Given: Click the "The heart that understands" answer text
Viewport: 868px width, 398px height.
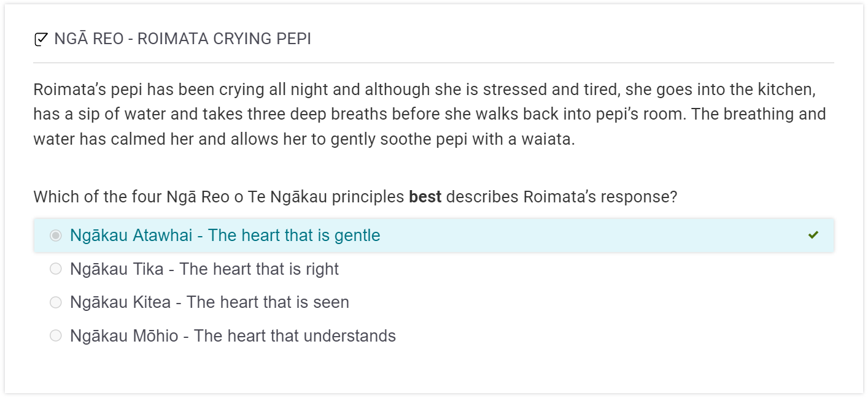Looking at the screenshot, I should (x=295, y=336).
